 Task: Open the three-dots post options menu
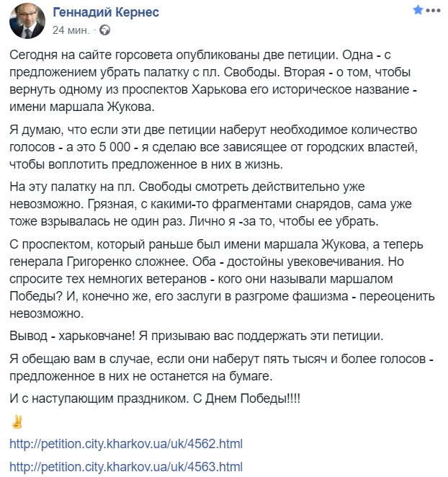pos(434,12)
